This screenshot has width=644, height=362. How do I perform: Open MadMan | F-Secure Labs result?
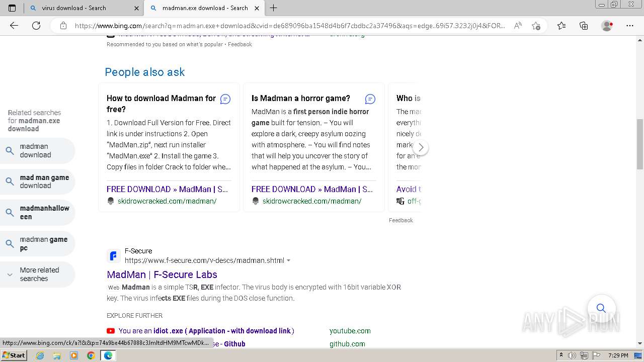(x=162, y=275)
